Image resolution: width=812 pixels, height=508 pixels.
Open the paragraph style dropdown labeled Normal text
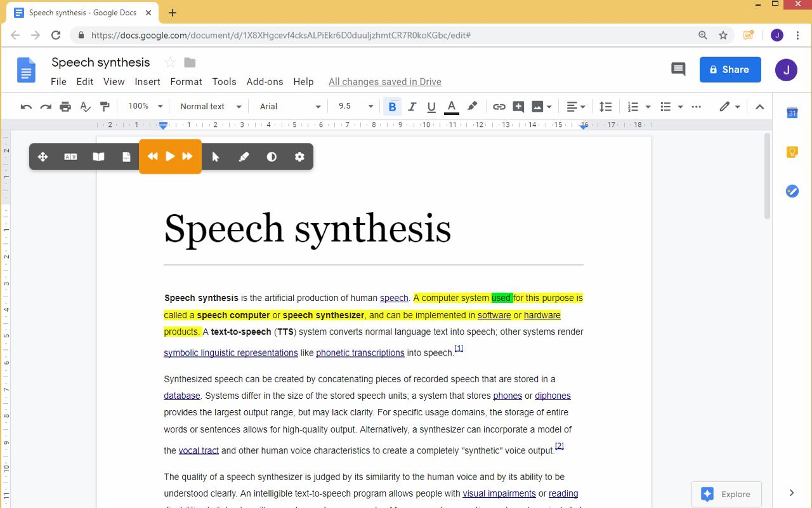click(x=209, y=106)
